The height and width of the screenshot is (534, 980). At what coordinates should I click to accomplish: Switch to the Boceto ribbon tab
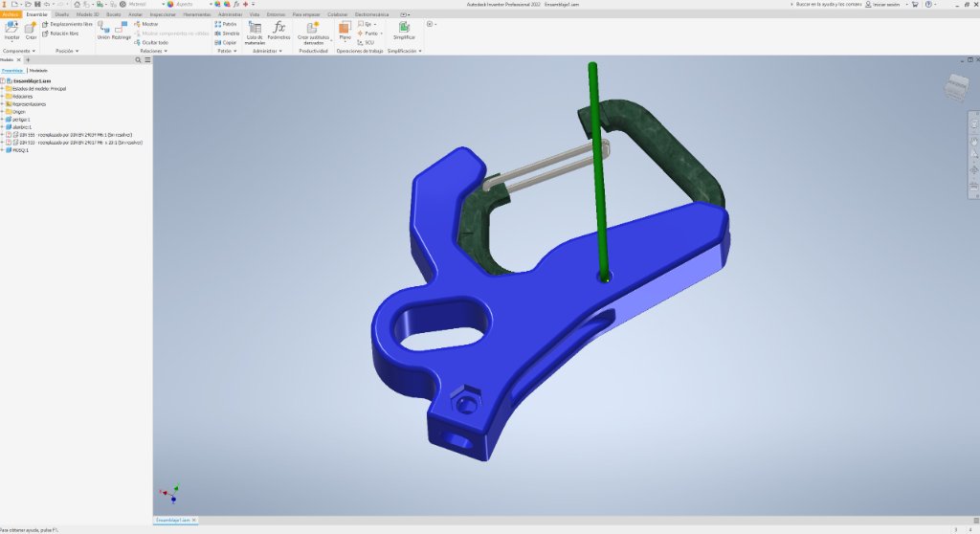pyautogui.click(x=114, y=14)
